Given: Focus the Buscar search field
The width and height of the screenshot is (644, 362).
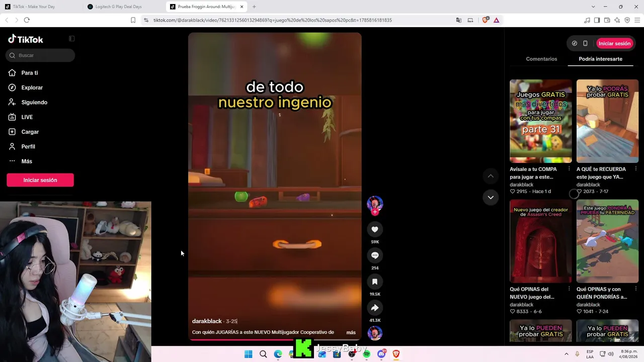Looking at the screenshot, I should pyautogui.click(x=40, y=55).
